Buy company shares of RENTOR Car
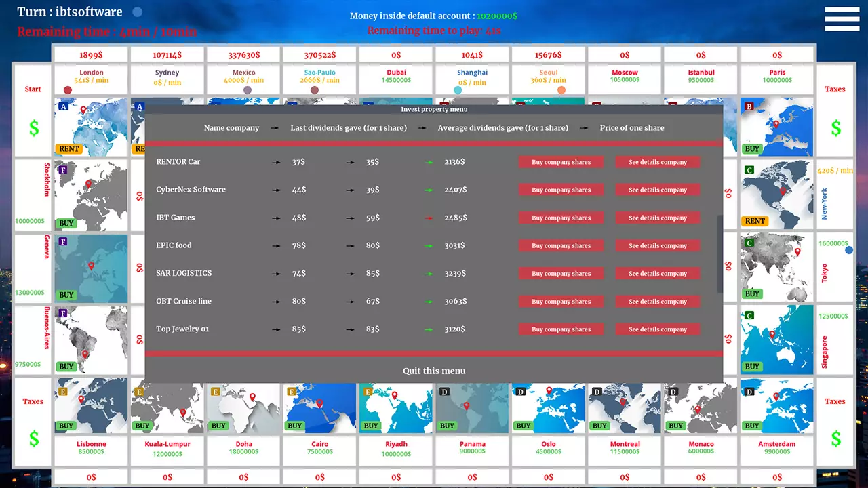 (x=561, y=162)
